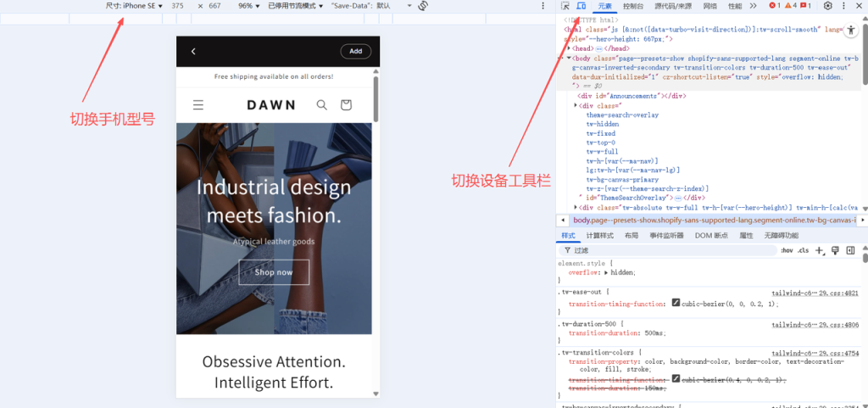Open the shopping cart bag icon
Image resolution: width=868 pixels, height=408 pixels.
click(x=346, y=105)
